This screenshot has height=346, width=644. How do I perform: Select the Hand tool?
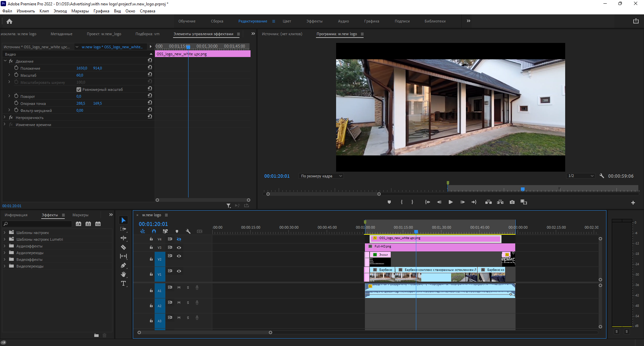[x=123, y=274]
